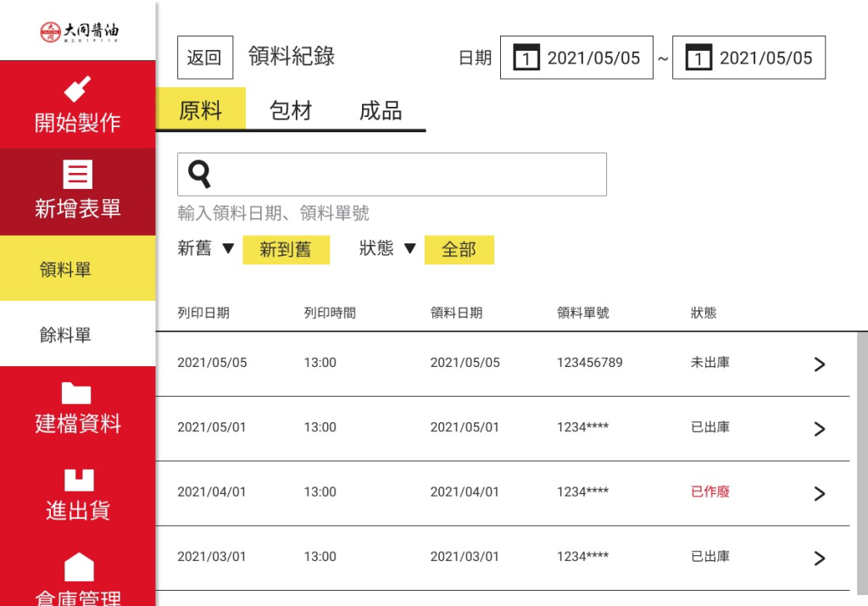
Task: Click the box icon for 進出貨
Action: (x=78, y=480)
